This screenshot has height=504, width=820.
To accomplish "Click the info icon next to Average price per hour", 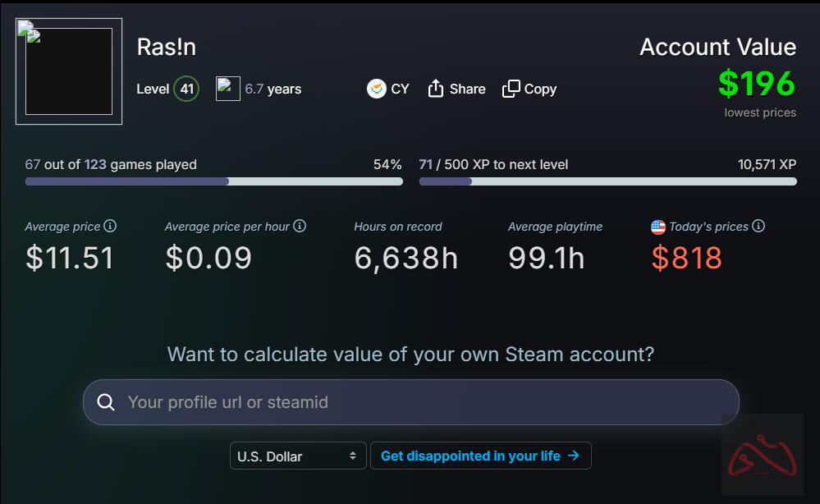I will (299, 225).
